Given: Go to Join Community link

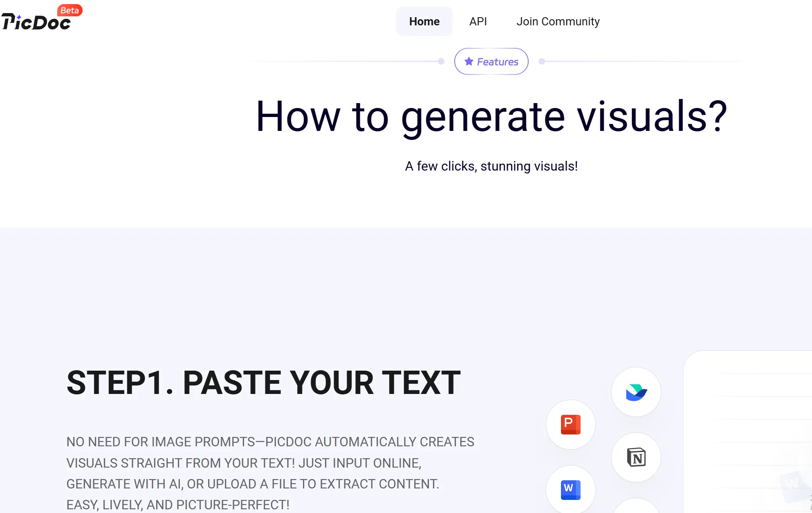Looking at the screenshot, I should click(558, 21).
